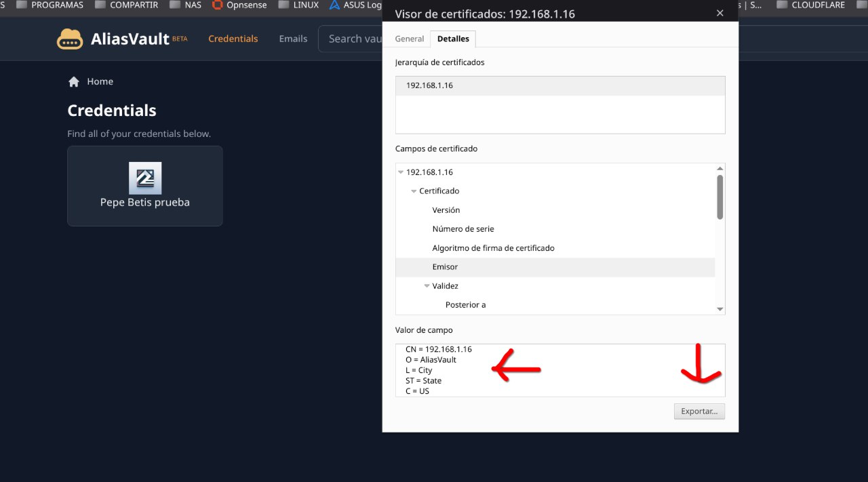Go to the Credentials navigation link
The width and height of the screenshot is (868, 482).
233,39
